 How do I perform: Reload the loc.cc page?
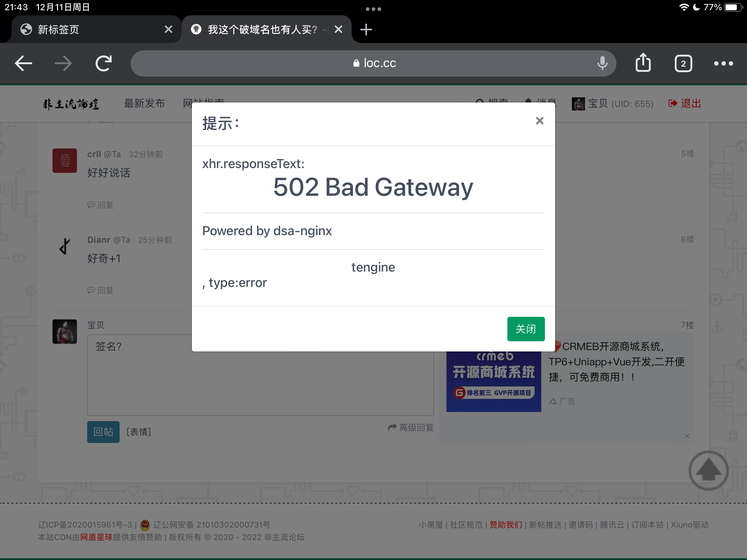104,63
